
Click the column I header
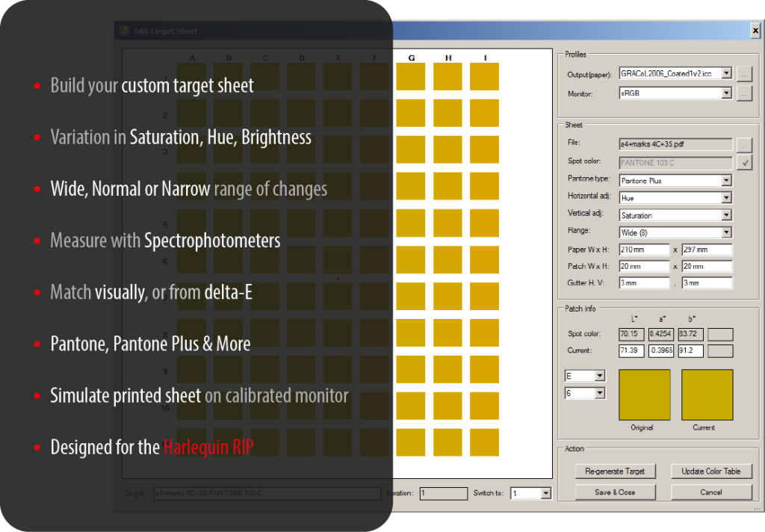point(485,58)
